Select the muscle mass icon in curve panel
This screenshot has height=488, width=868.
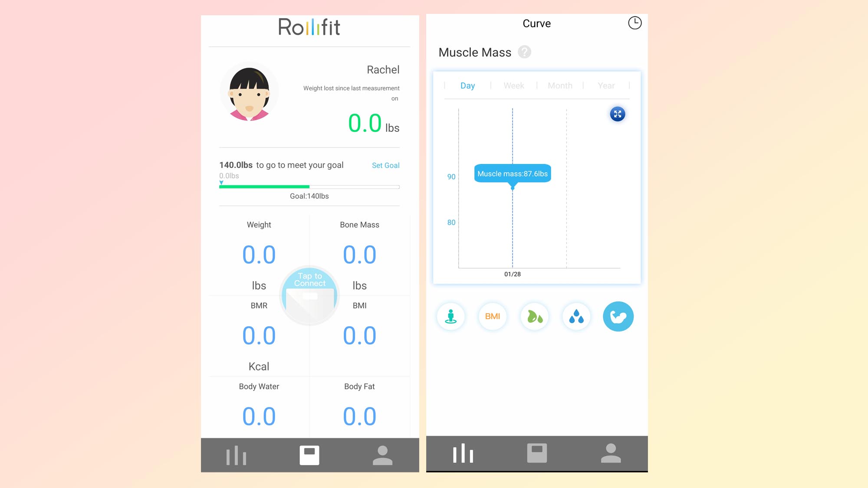click(618, 316)
